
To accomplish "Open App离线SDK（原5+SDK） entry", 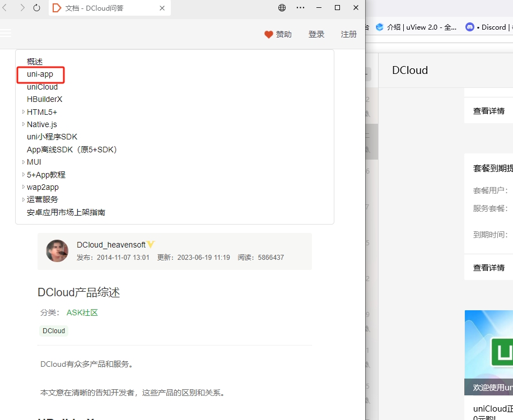I will (x=72, y=150).
